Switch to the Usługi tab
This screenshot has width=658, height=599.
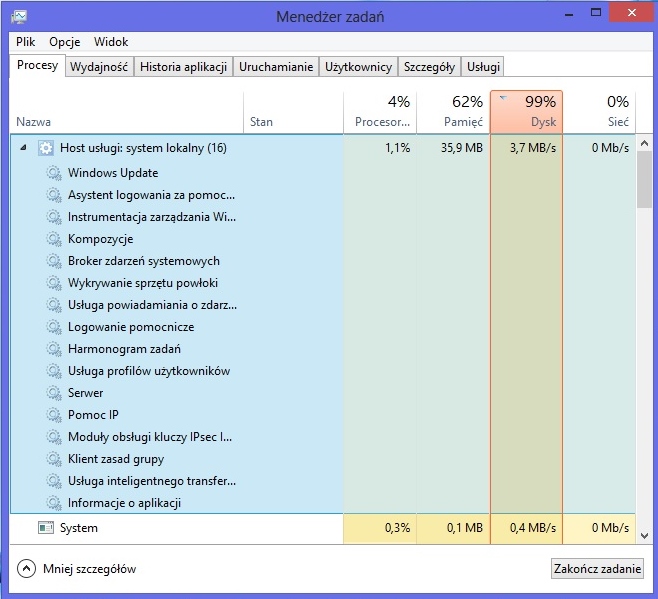point(483,67)
